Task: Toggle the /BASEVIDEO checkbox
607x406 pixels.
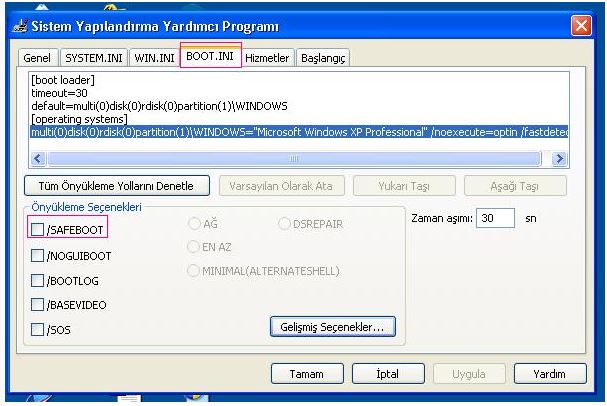Action: (37, 305)
